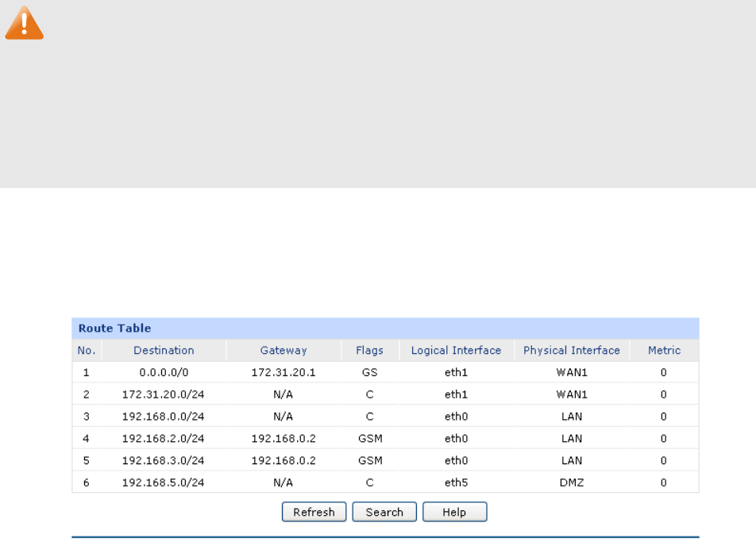The image size is (756, 542).
Task: Select the Flags column header
Action: pyautogui.click(x=370, y=350)
